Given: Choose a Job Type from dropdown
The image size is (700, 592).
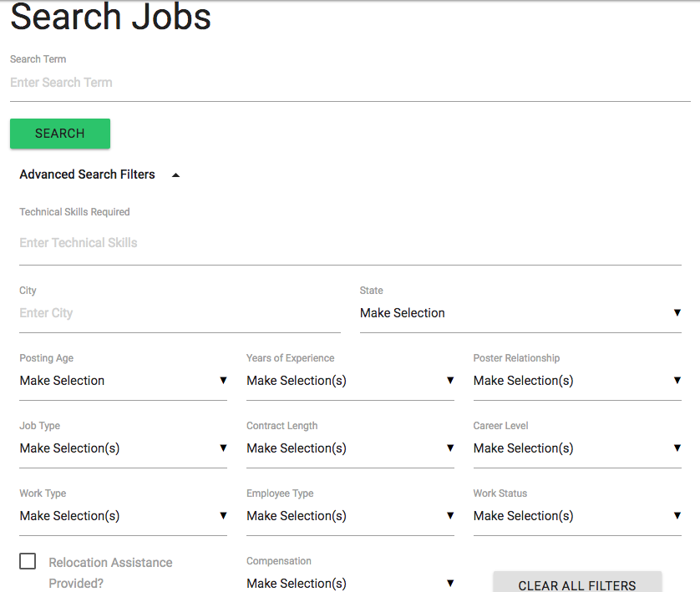Looking at the screenshot, I should (123, 448).
